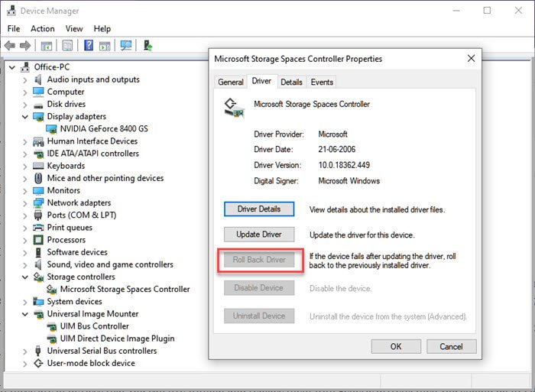The image size is (535, 392).
Task: Collapse the Universal Image Mounter node
Action: click(25, 314)
